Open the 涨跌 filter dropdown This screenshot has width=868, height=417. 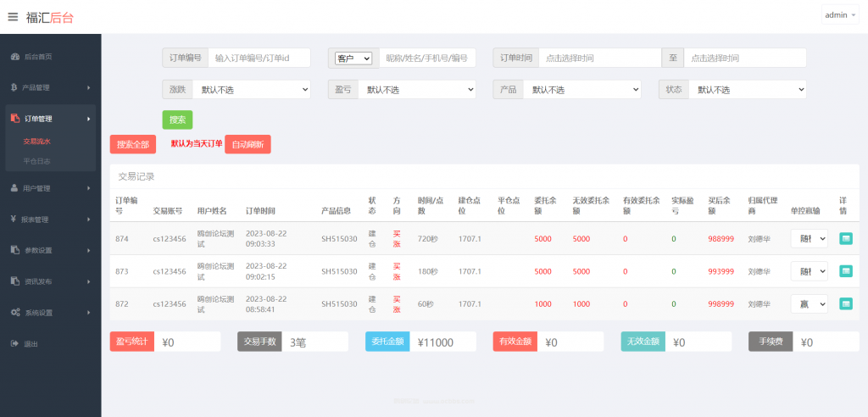(x=251, y=90)
